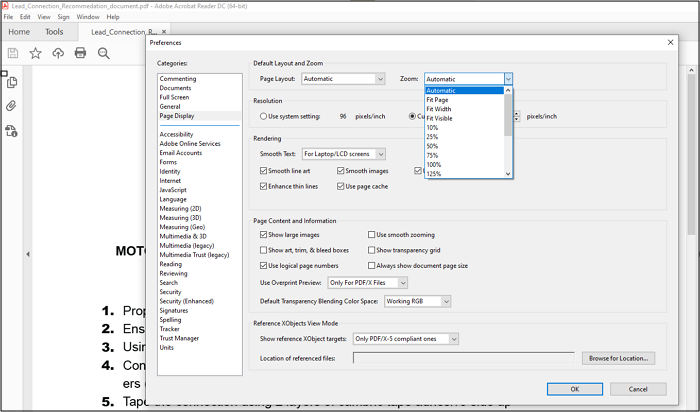700x412 pixels.
Task: Open the Help menu
Action: coord(113,17)
